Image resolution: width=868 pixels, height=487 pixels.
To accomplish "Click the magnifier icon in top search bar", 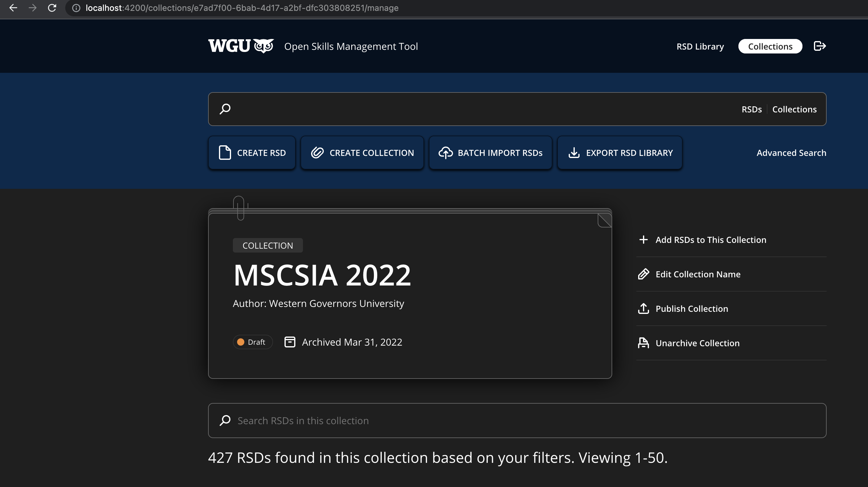I will pyautogui.click(x=225, y=109).
